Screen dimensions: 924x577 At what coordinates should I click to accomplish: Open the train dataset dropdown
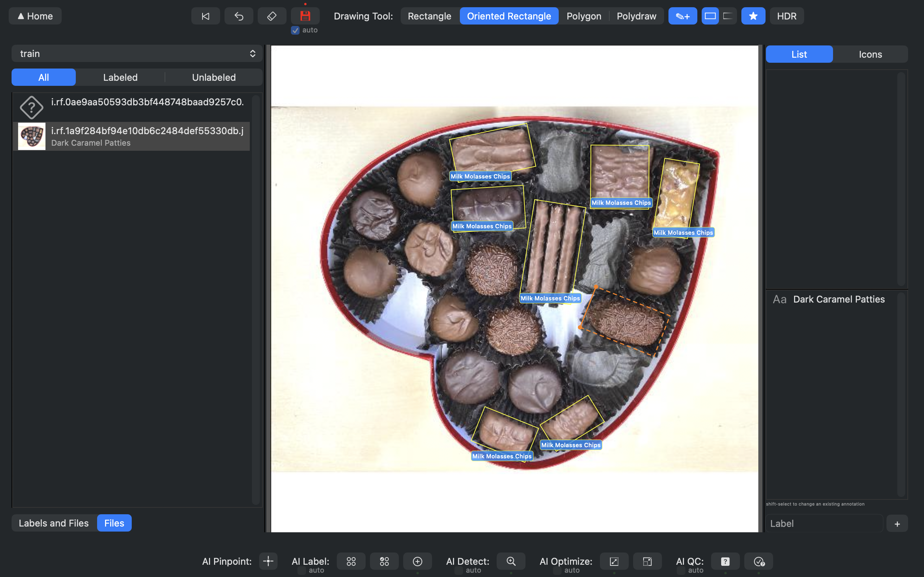(x=137, y=53)
